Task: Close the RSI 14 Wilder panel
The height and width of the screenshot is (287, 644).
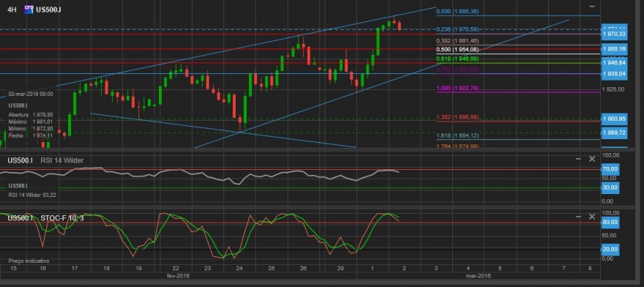Action: tap(592, 159)
